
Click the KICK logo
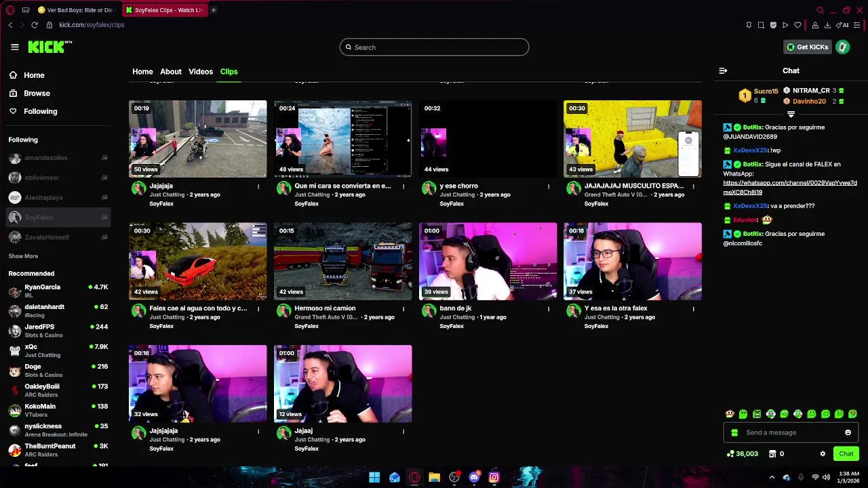(x=50, y=47)
